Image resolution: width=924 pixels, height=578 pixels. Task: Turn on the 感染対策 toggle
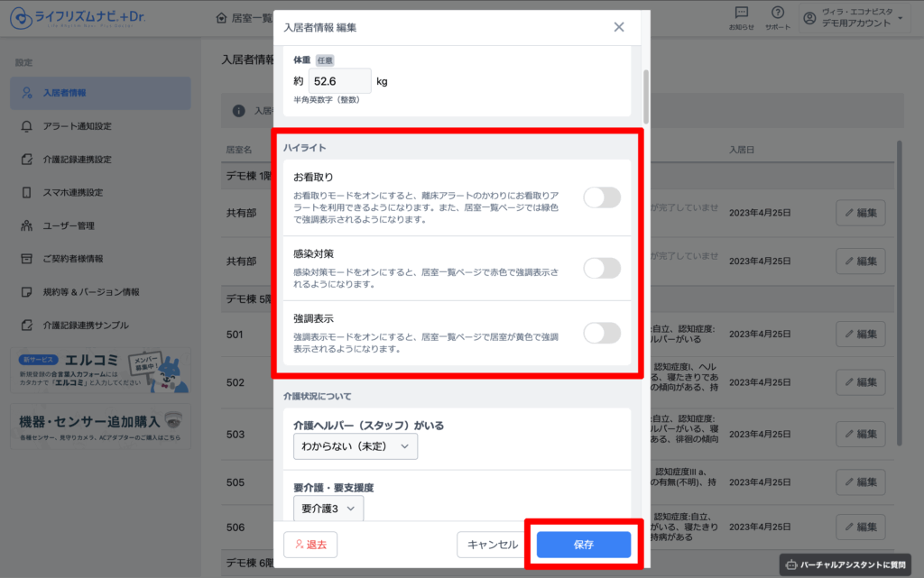pos(602,268)
